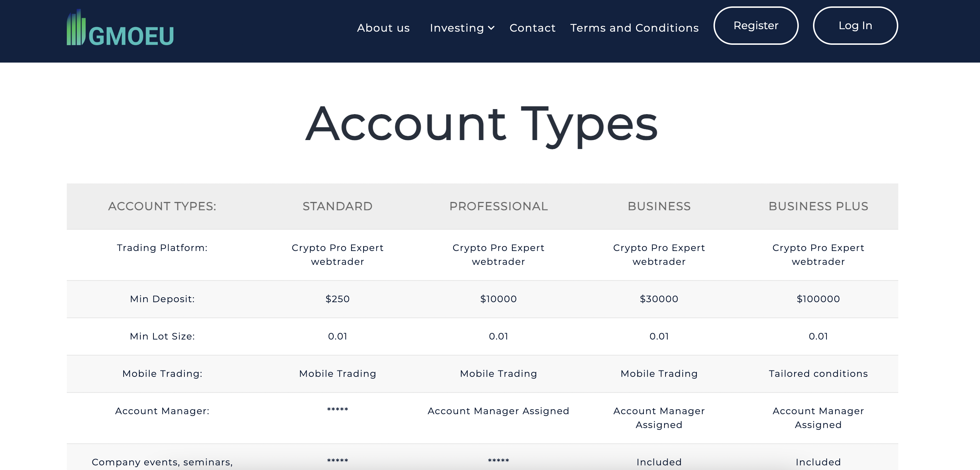Click Company events asterisks under Professional
Viewport: 980px width, 470px height.
pyautogui.click(x=499, y=460)
